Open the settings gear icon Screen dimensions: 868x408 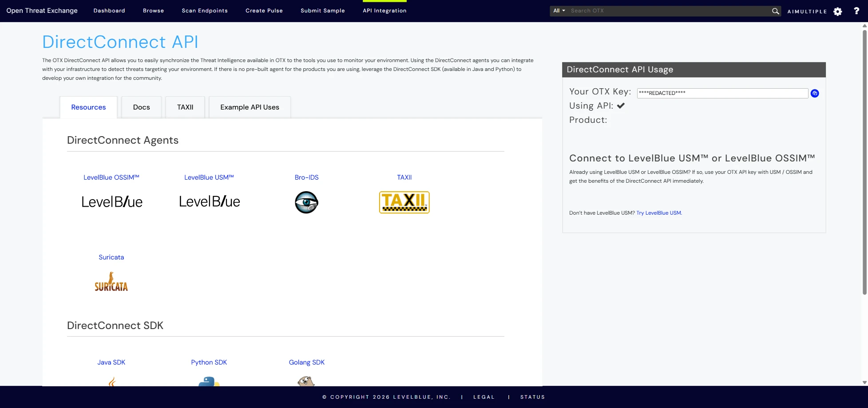[x=837, y=12]
